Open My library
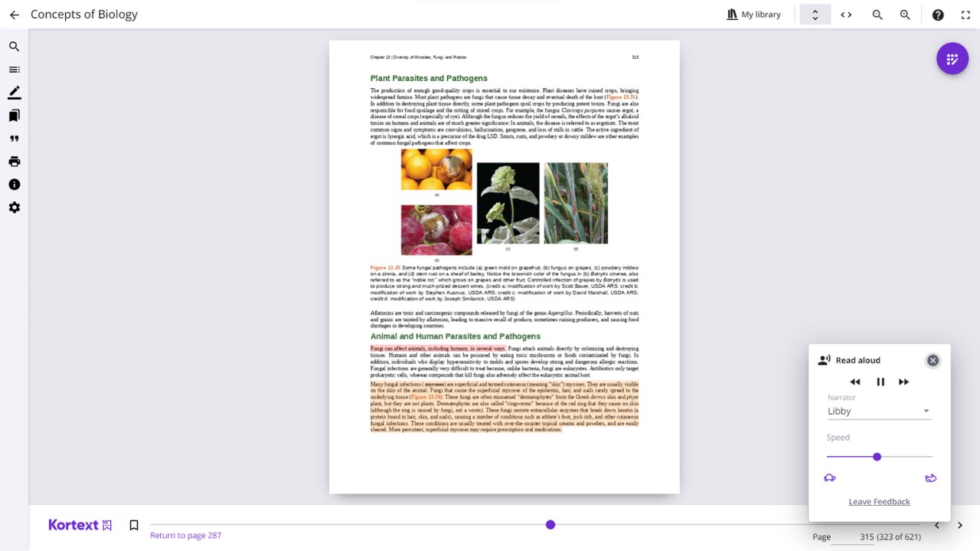 (x=754, y=15)
